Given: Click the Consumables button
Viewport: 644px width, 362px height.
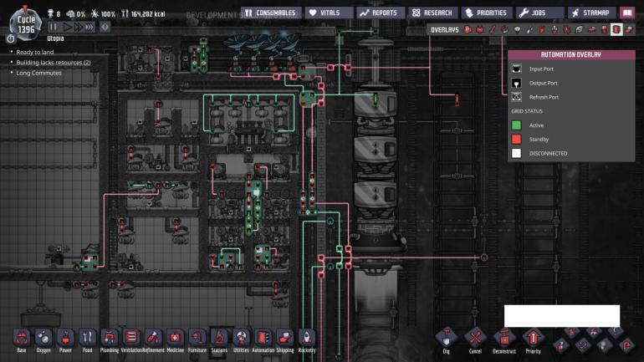Looking at the screenshot, I should (269, 13).
